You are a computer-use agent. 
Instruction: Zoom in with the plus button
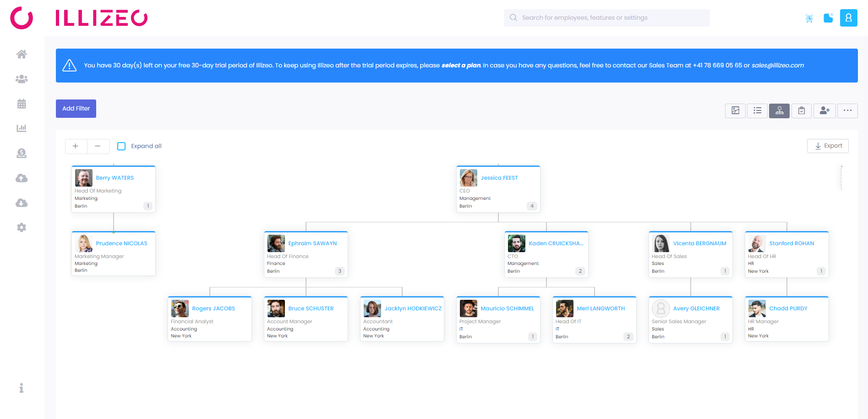click(76, 146)
